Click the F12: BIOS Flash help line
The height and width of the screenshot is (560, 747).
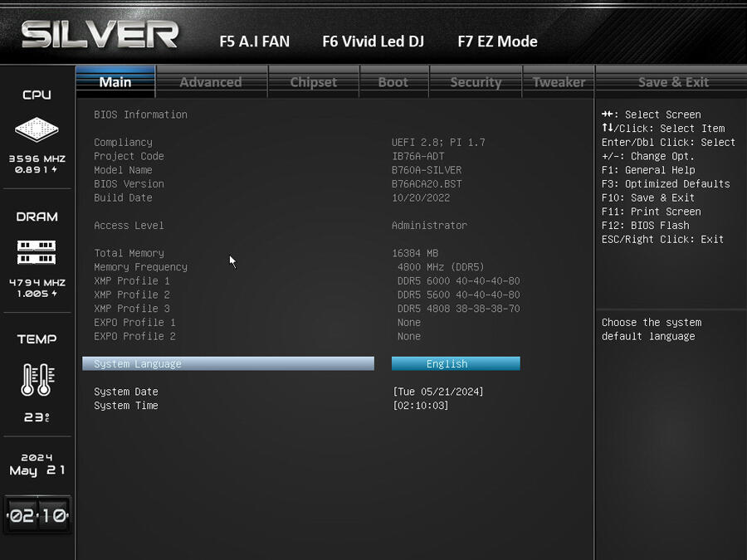pos(645,225)
